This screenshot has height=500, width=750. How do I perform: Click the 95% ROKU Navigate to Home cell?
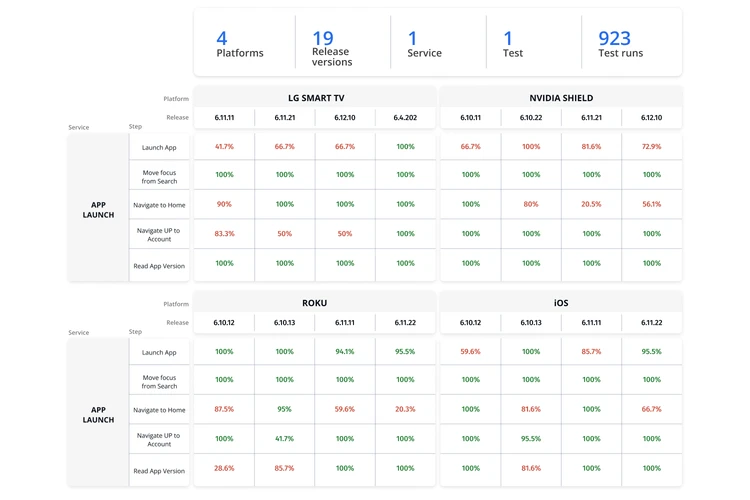coord(285,409)
